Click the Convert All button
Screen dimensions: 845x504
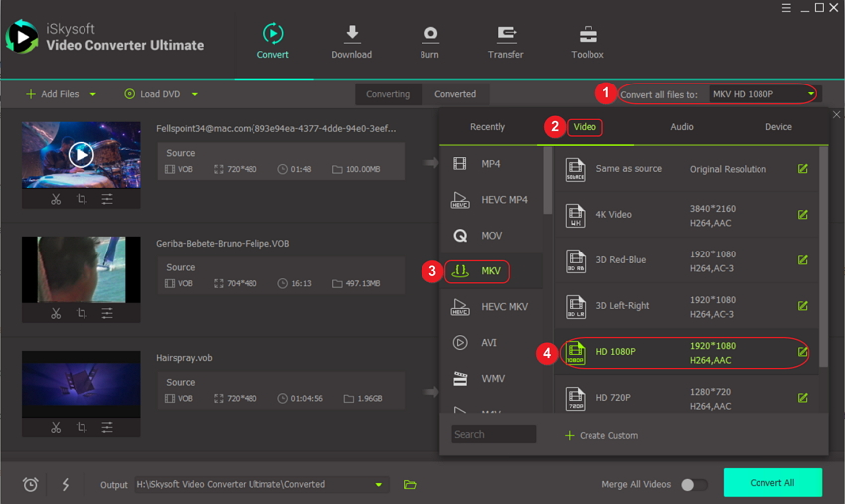(771, 482)
